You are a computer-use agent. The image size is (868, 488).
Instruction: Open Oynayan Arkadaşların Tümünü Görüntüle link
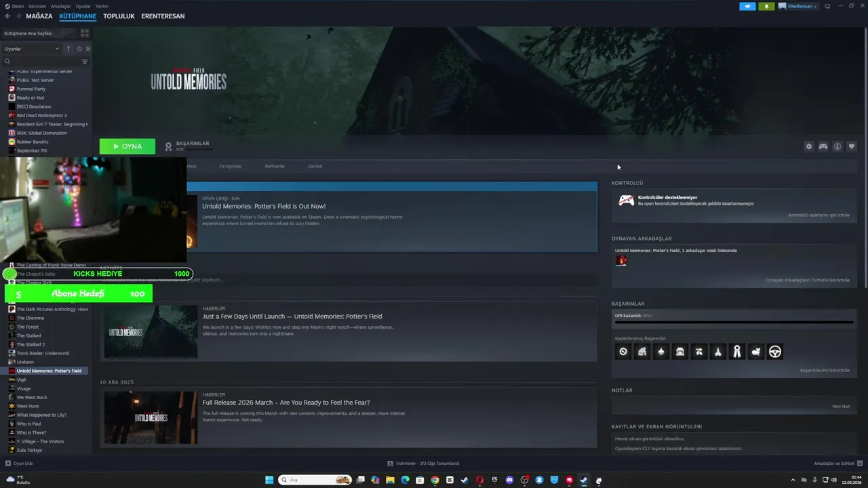tap(807, 280)
